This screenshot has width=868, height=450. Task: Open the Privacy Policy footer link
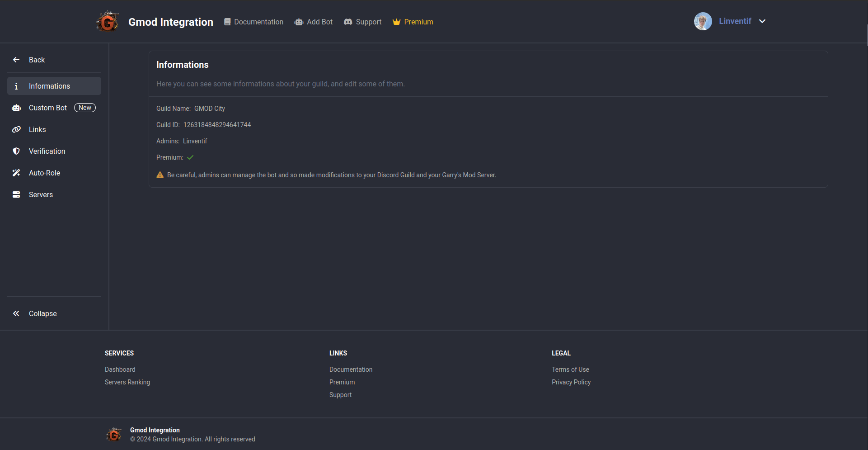[x=571, y=382]
